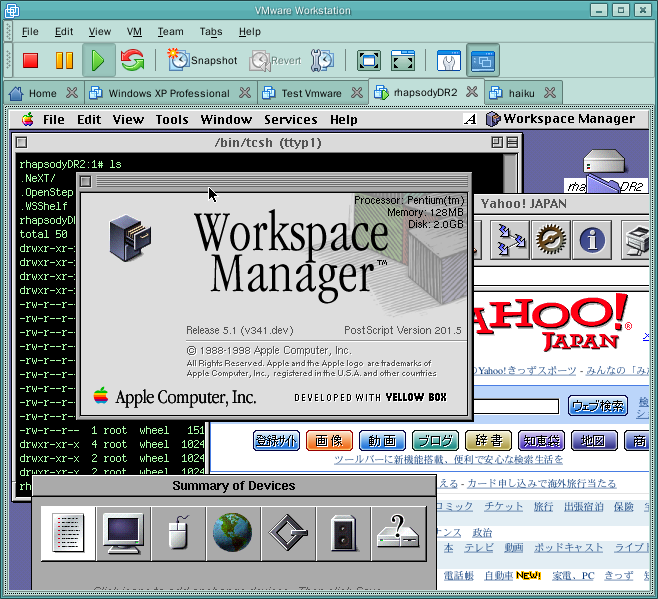Select the globe network device icon
This screenshot has height=599, width=658.
[232, 533]
